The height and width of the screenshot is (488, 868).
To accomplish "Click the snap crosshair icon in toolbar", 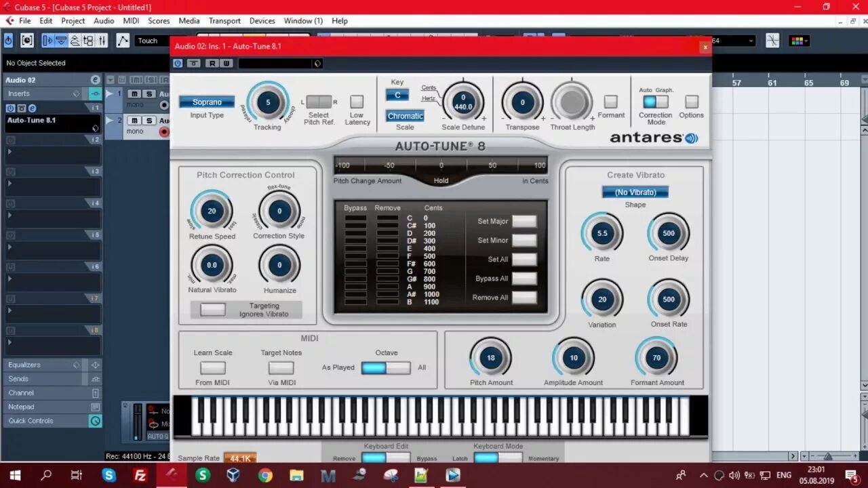I will coord(772,41).
